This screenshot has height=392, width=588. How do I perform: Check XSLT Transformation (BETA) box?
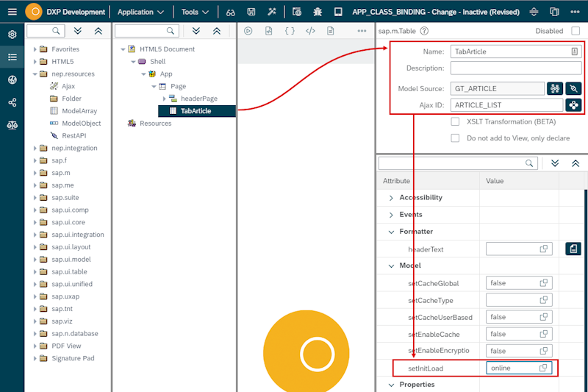point(455,121)
